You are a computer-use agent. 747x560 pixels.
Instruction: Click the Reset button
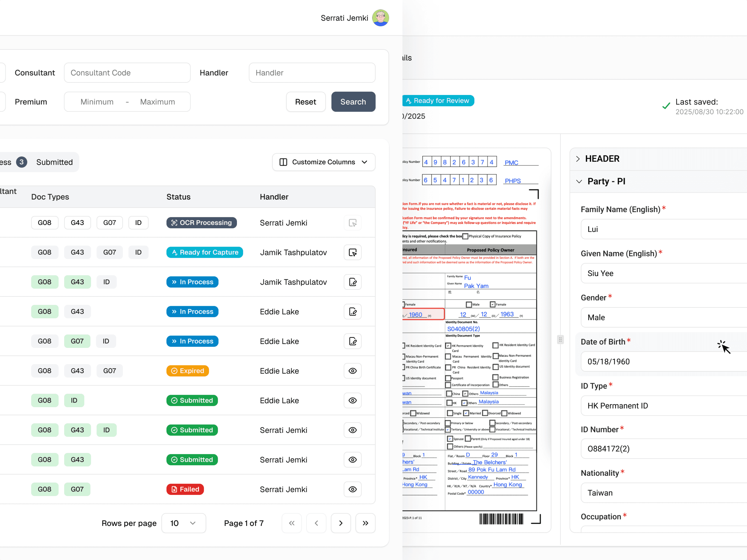pos(305,102)
